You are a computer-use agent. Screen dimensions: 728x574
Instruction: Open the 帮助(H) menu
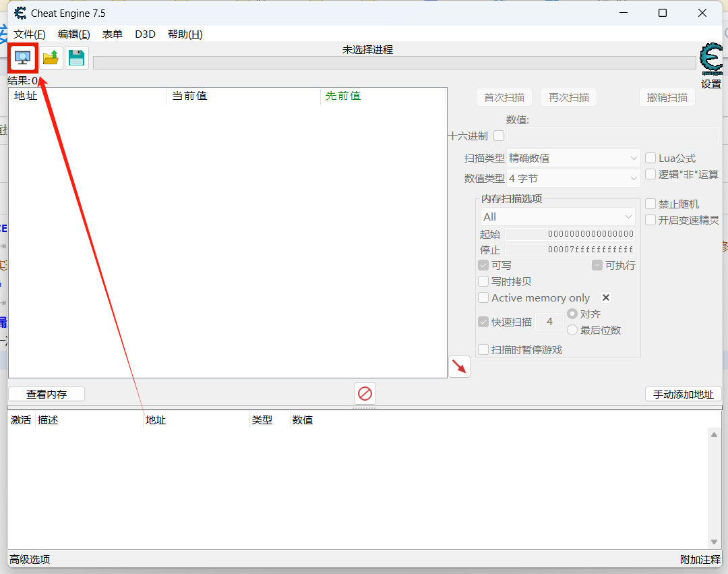tap(185, 34)
